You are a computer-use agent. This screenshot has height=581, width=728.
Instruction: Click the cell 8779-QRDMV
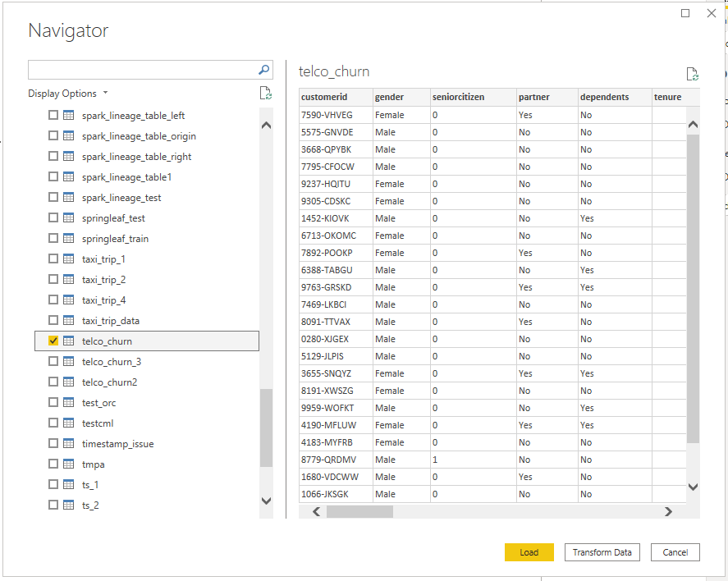point(336,460)
